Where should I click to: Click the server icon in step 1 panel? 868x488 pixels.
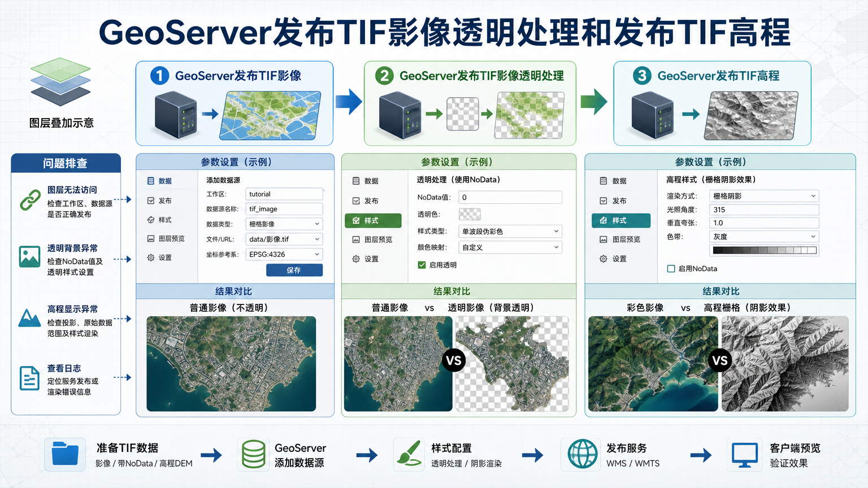pos(176,115)
